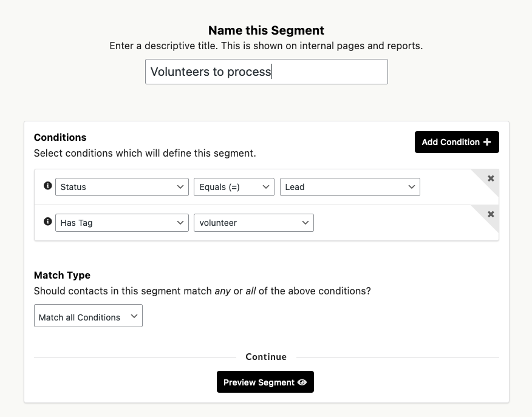Open the Has Tag field dropdown
The width and height of the screenshot is (532, 417).
point(122,223)
